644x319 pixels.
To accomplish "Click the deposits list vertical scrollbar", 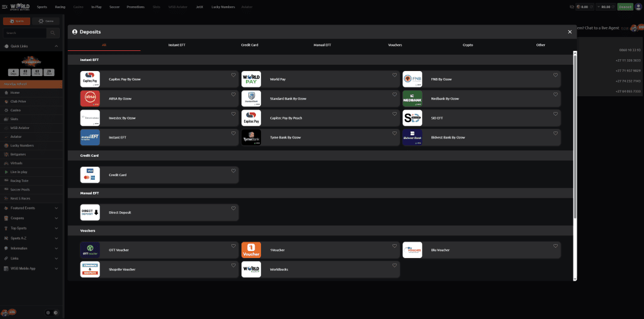I will (575, 136).
